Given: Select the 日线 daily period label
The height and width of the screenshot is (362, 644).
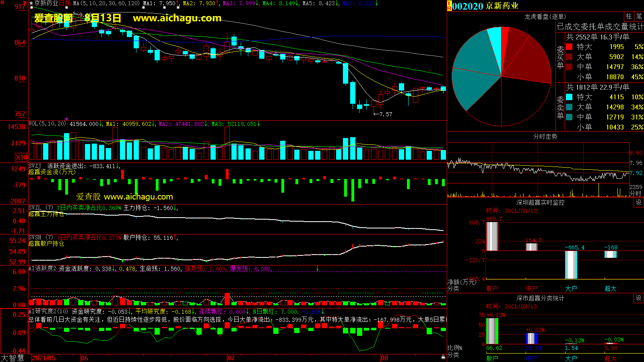Looking at the screenshot, I should point(65,3).
